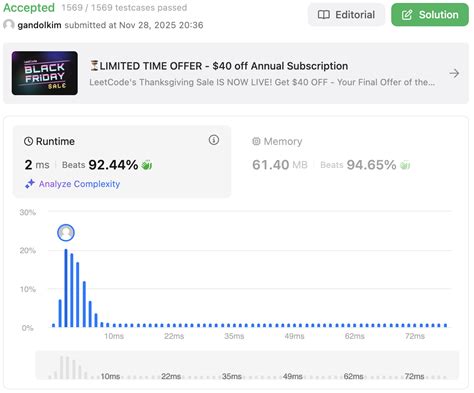Click the book icon in Editorial button
The image size is (474, 393).
(x=324, y=15)
